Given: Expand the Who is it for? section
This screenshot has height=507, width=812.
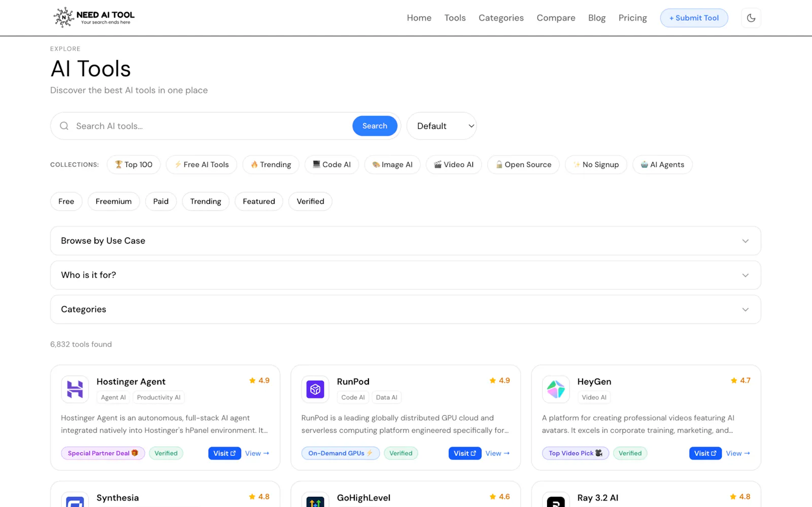Looking at the screenshot, I should 405,275.
